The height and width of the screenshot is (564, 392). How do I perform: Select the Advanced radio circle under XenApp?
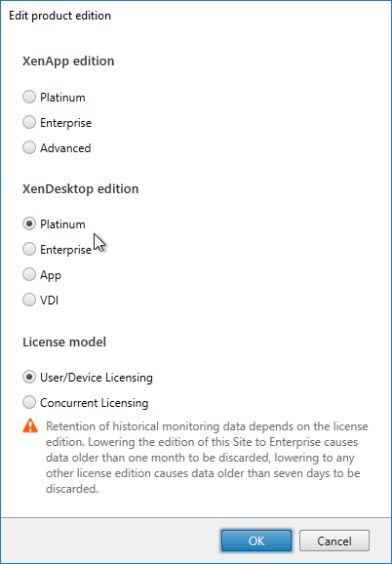pos(29,147)
